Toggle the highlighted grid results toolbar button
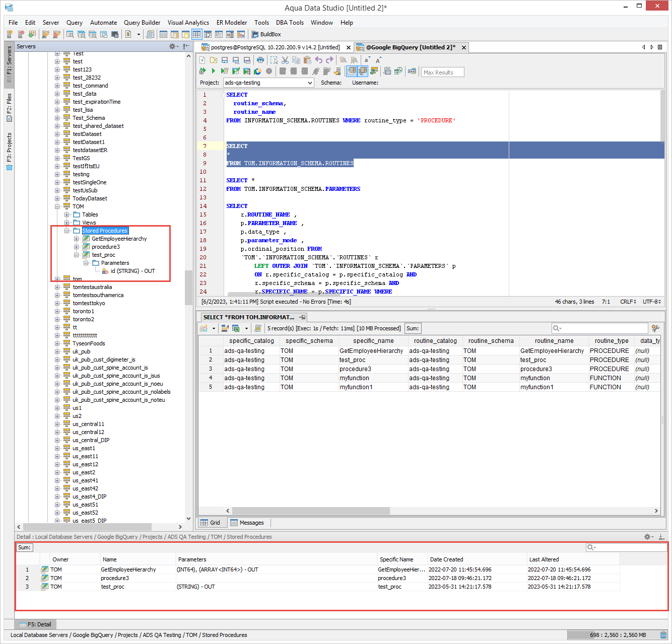The image size is (672, 644). pyautogui.click(x=352, y=71)
